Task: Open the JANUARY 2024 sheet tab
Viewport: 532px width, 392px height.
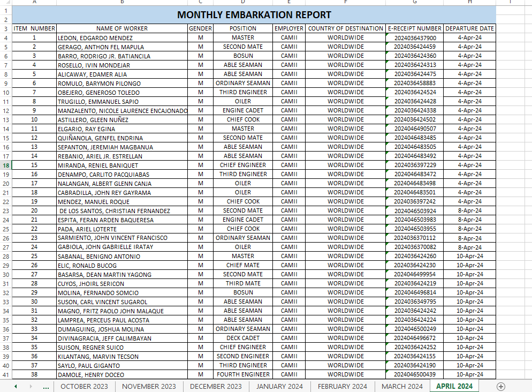Action: click(279, 386)
